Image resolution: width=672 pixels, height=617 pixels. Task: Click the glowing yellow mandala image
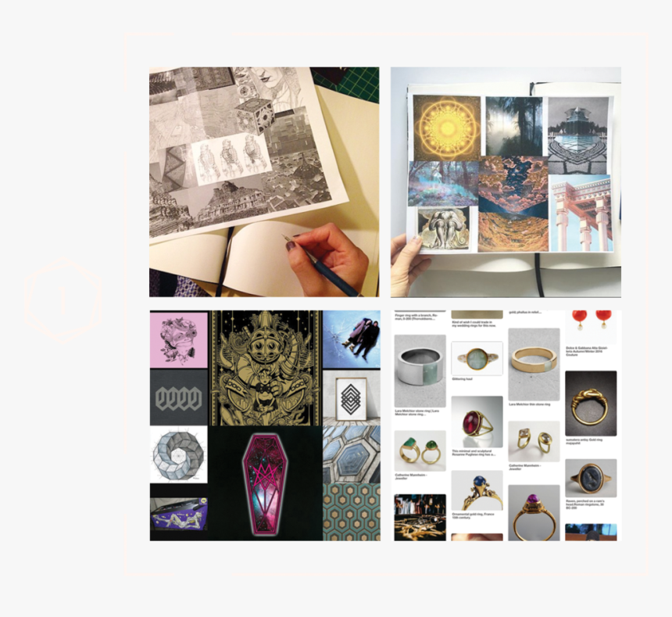pyautogui.click(x=447, y=127)
